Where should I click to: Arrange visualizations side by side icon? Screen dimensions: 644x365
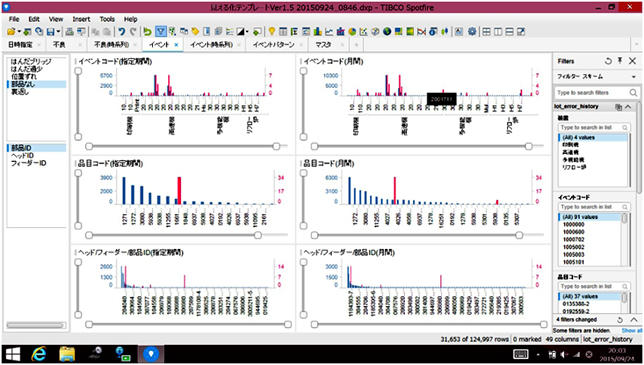tap(498, 32)
